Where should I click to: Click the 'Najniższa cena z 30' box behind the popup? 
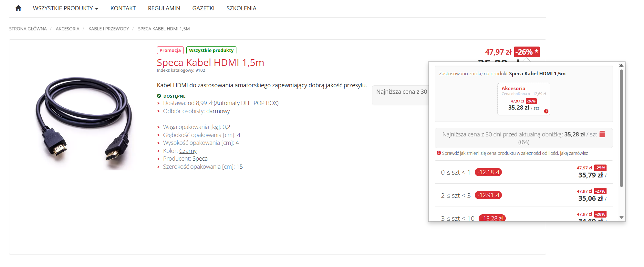[x=400, y=95]
